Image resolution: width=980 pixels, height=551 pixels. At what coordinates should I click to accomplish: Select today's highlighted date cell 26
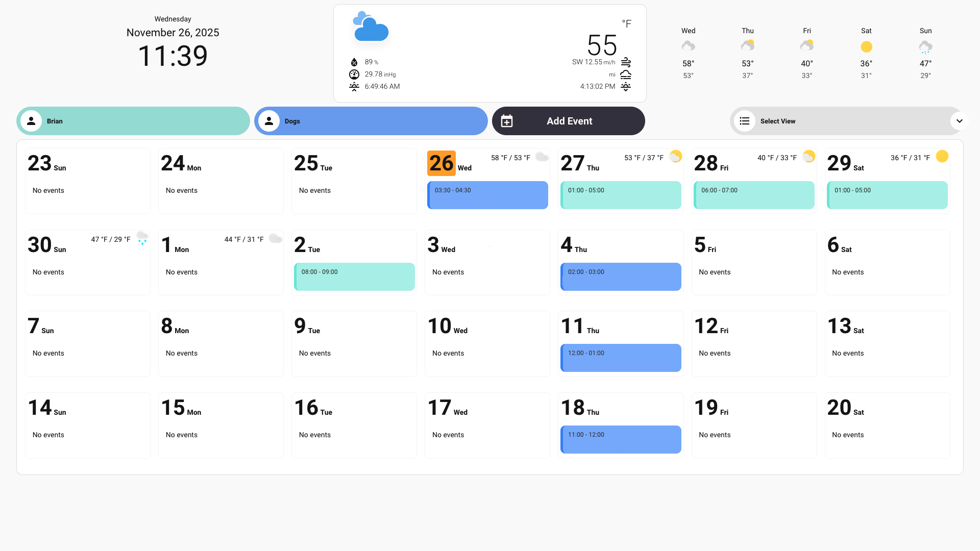(441, 163)
